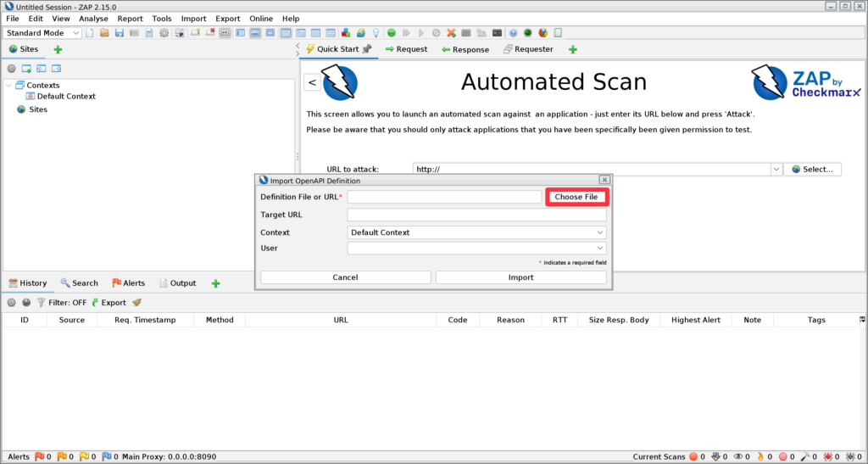
Task: Click the Export button in History panel
Action: click(108, 303)
